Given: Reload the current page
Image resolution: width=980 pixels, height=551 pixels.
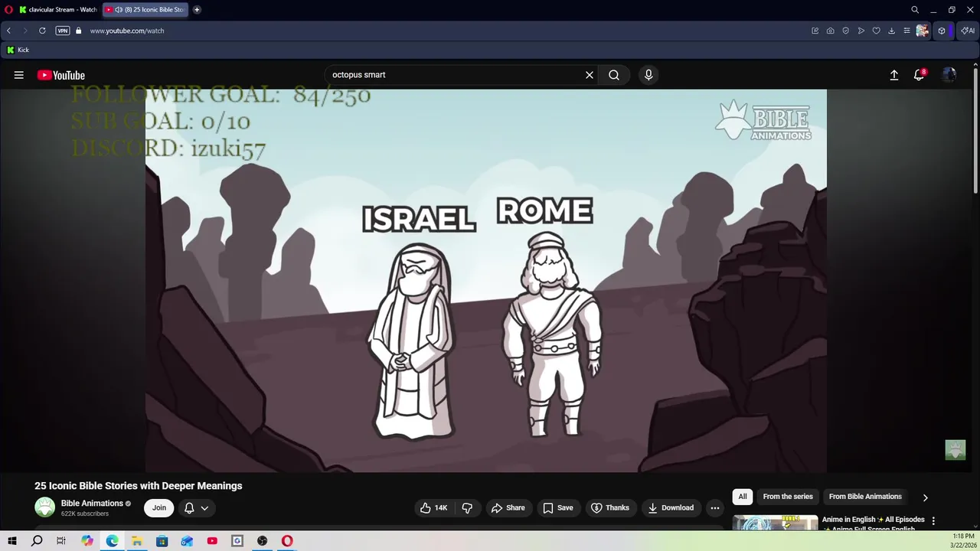Looking at the screenshot, I should coord(42,31).
